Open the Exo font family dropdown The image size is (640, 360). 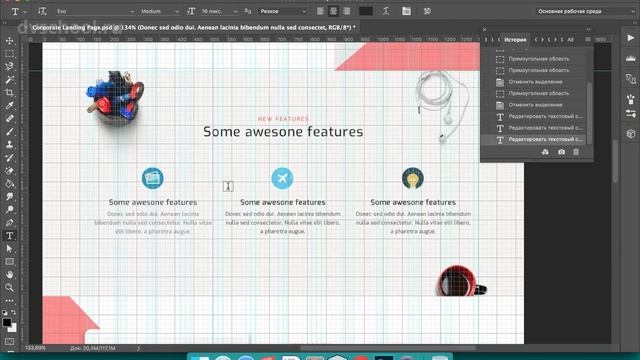(95, 11)
